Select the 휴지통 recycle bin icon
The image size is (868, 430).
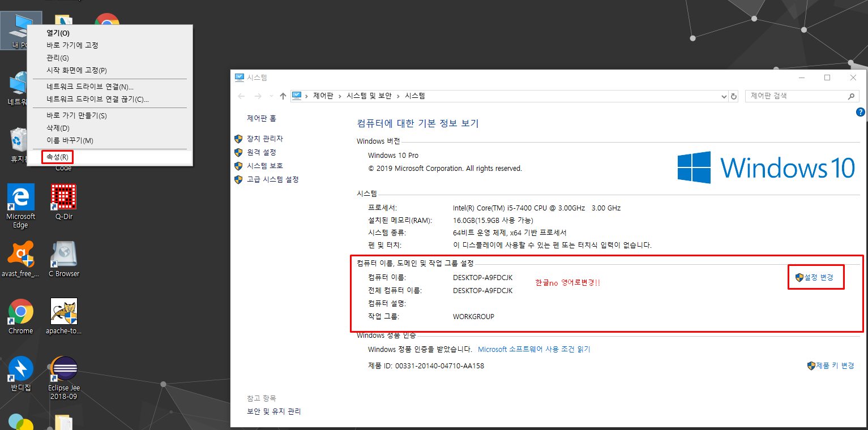pos(19,145)
